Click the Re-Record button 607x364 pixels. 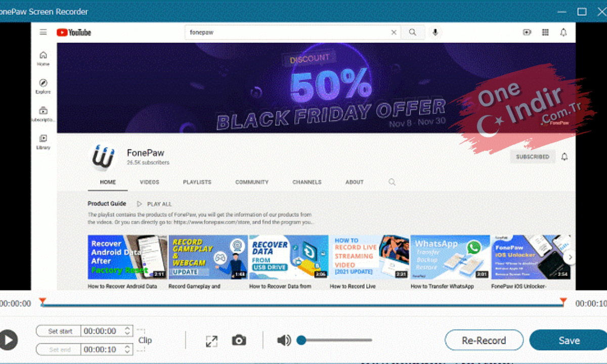(x=484, y=340)
